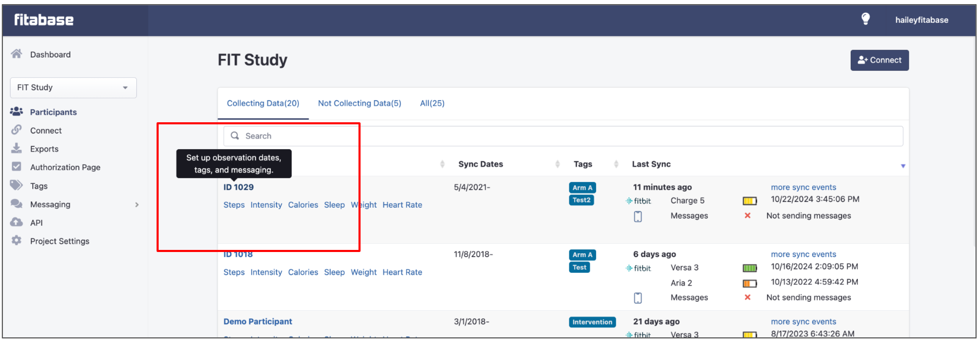Open Steps data for ID 1029
This screenshot has width=980, height=344.
pyautogui.click(x=234, y=205)
